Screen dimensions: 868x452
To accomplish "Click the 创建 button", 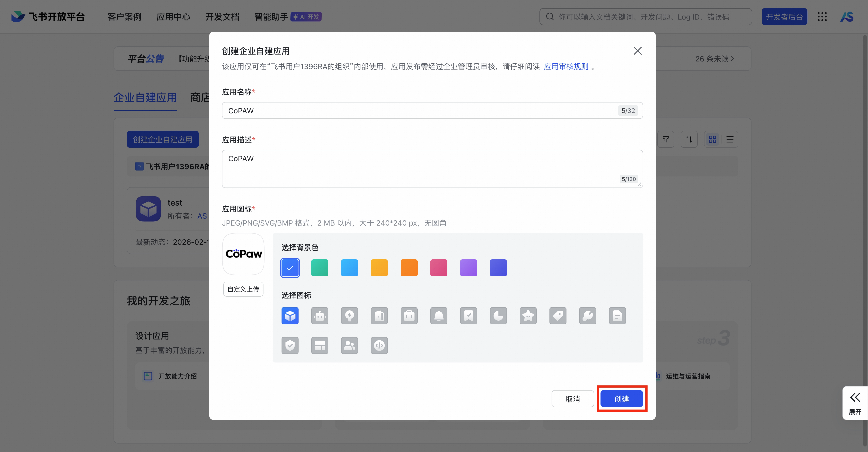I will tap(621, 399).
